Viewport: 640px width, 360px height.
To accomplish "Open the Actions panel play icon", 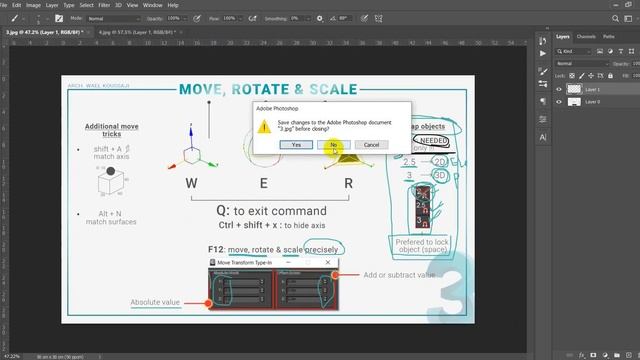I will [x=542, y=53].
